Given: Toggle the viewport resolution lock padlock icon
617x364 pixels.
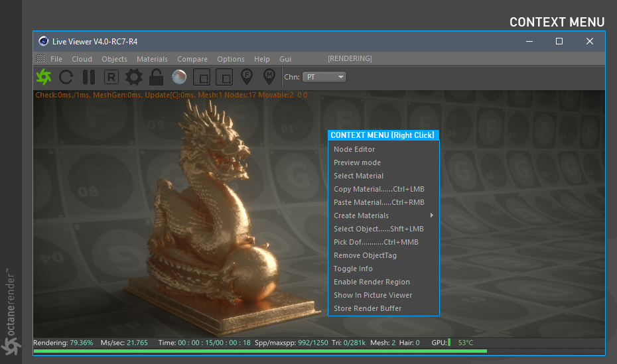Looking at the screenshot, I should [x=156, y=77].
